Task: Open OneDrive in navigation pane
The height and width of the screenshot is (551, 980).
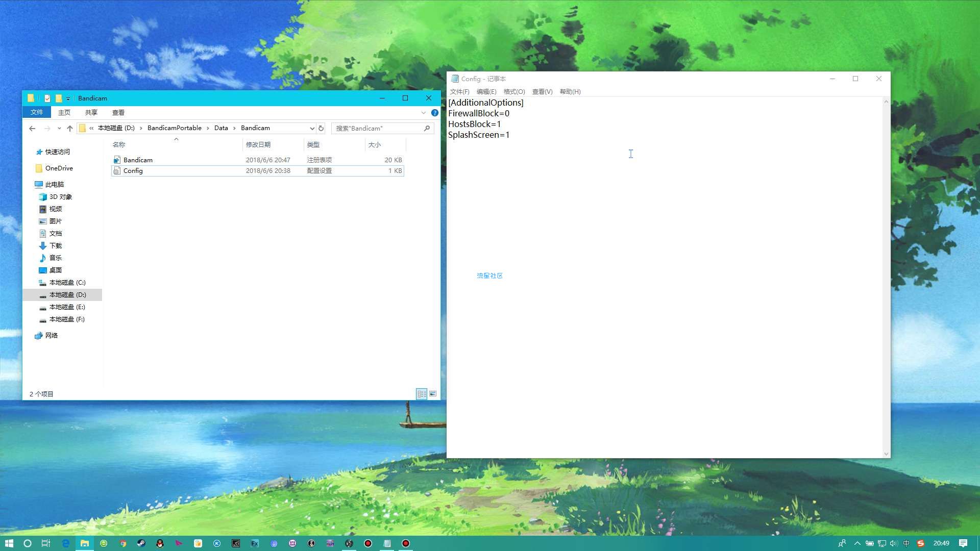Action: 54,168
